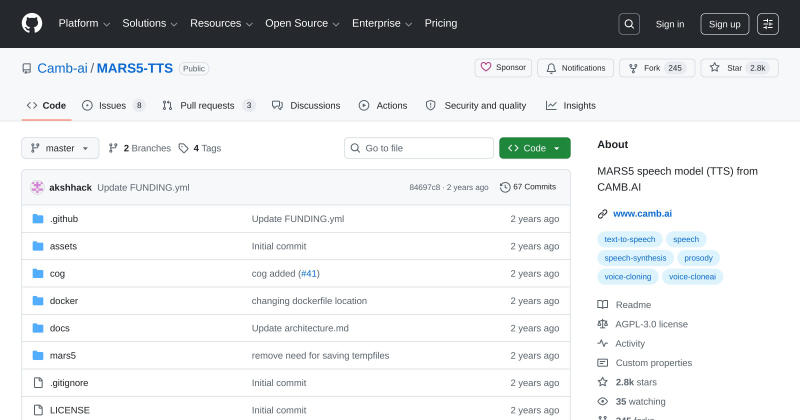Select the text-to-speech topic tag

[x=630, y=239]
